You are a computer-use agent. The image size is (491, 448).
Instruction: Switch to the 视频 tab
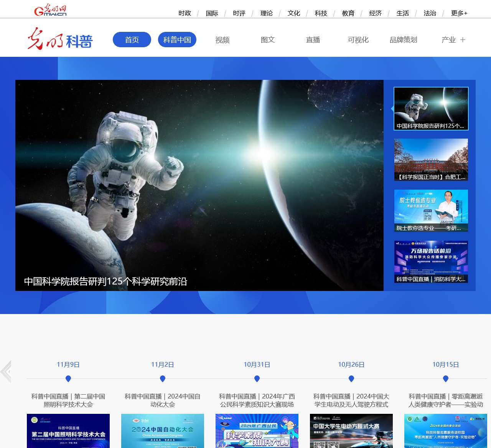[222, 40]
